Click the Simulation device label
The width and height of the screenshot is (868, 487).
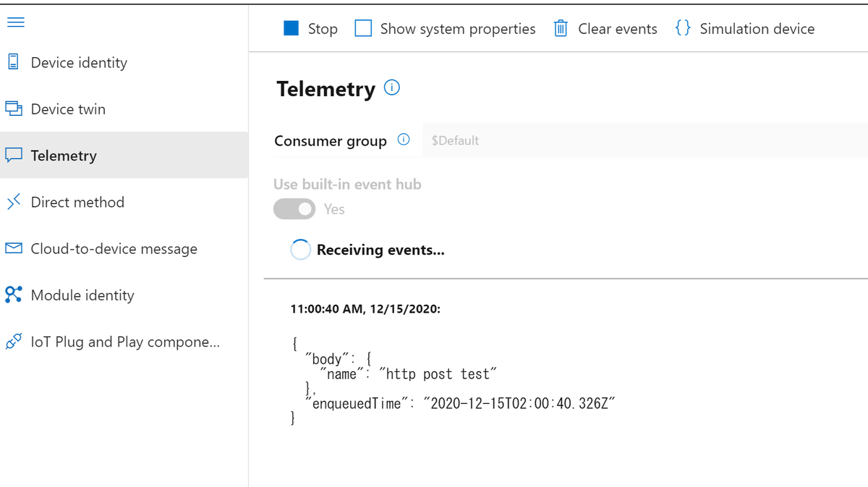tap(757, 29)
